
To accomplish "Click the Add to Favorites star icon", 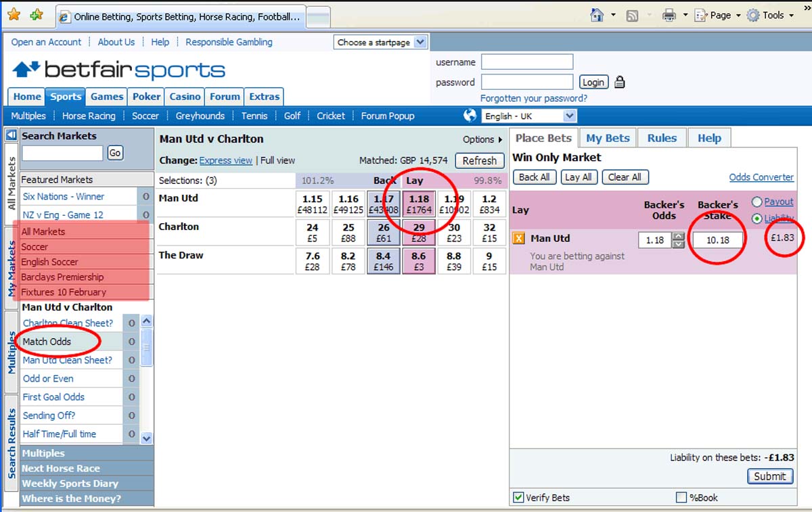I will 37,15.
